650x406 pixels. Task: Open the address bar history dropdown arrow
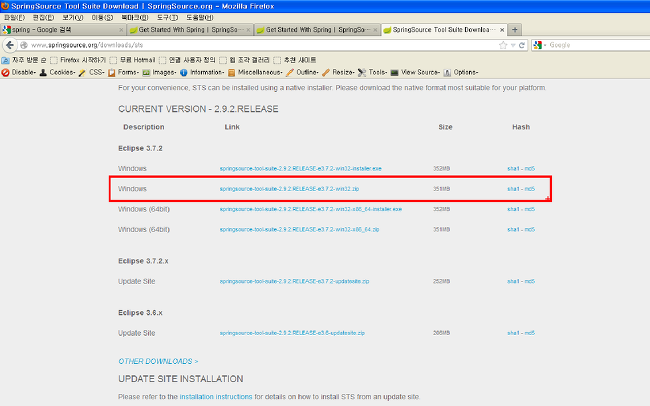click(x=513, y=45)
